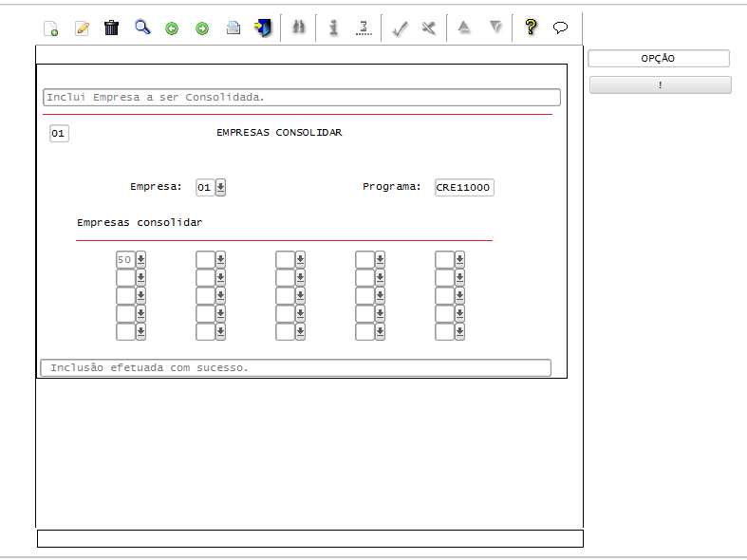Click the 01 code box beside title

tap(59, 133)
